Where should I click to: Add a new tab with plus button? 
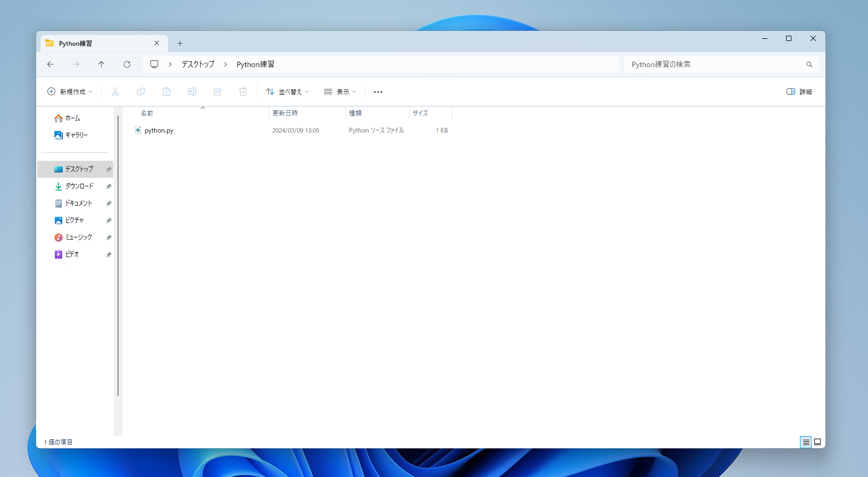coord(180,43)
